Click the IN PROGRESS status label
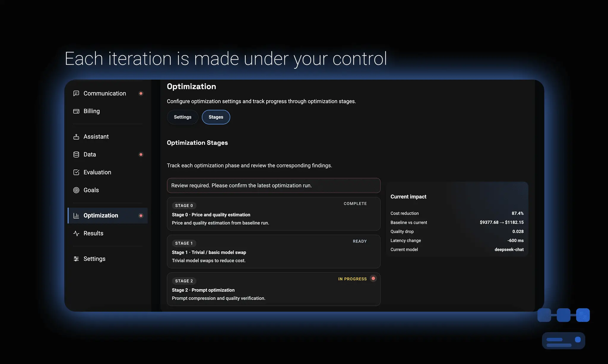 click(352, 279)
